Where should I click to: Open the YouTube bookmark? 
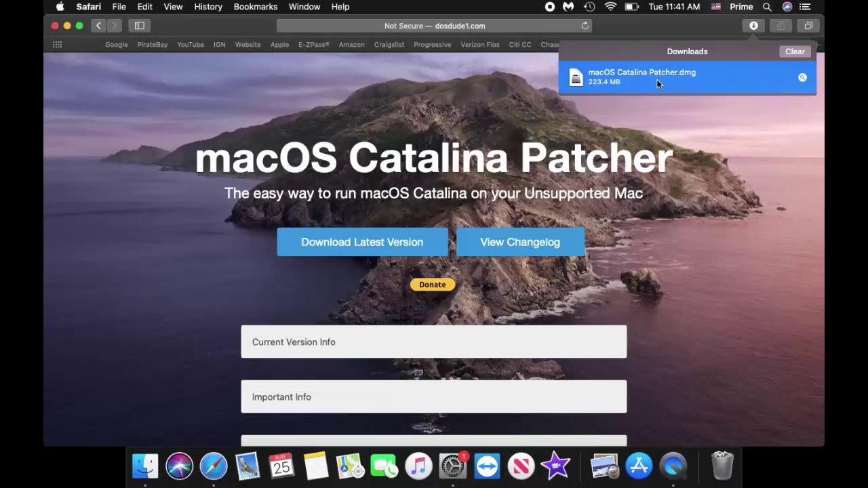[x=191, y=45]
